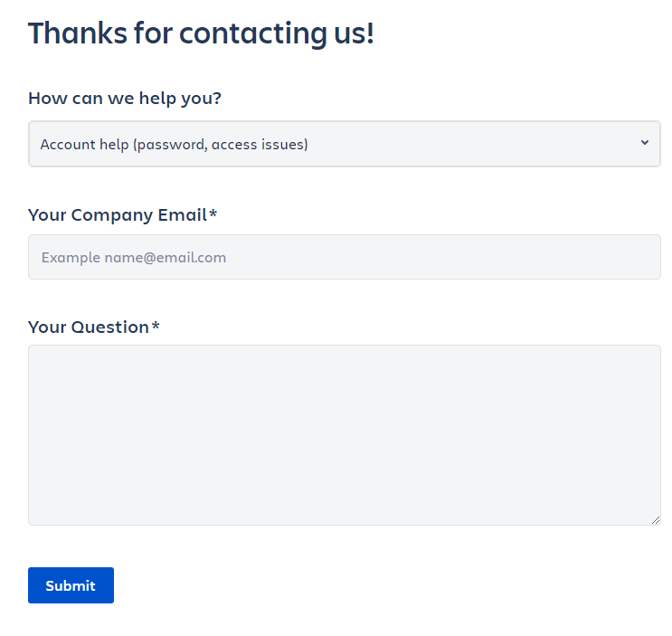Click the asterisk next to Company Email
Image resolution: width=672 pixels, height=636 pixels.
(x=213, y=214)
